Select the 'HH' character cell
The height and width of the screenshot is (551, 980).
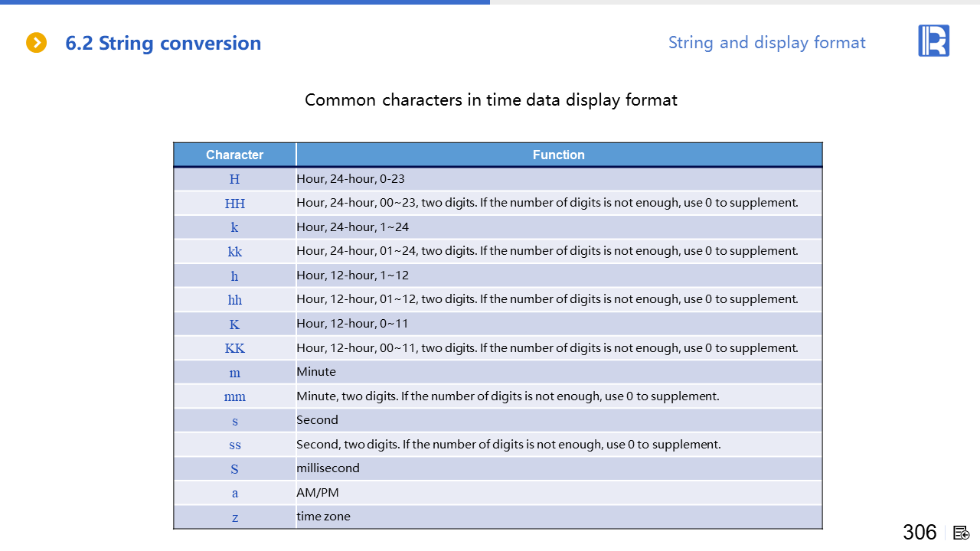234,204
